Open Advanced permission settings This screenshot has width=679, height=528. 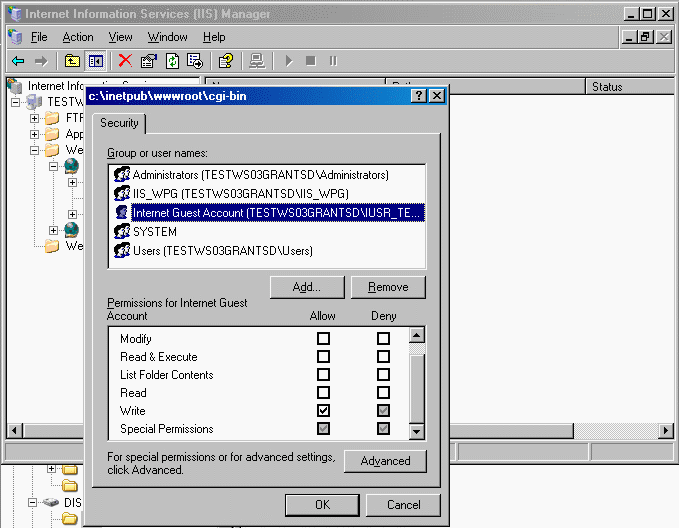tap(385, 461)
